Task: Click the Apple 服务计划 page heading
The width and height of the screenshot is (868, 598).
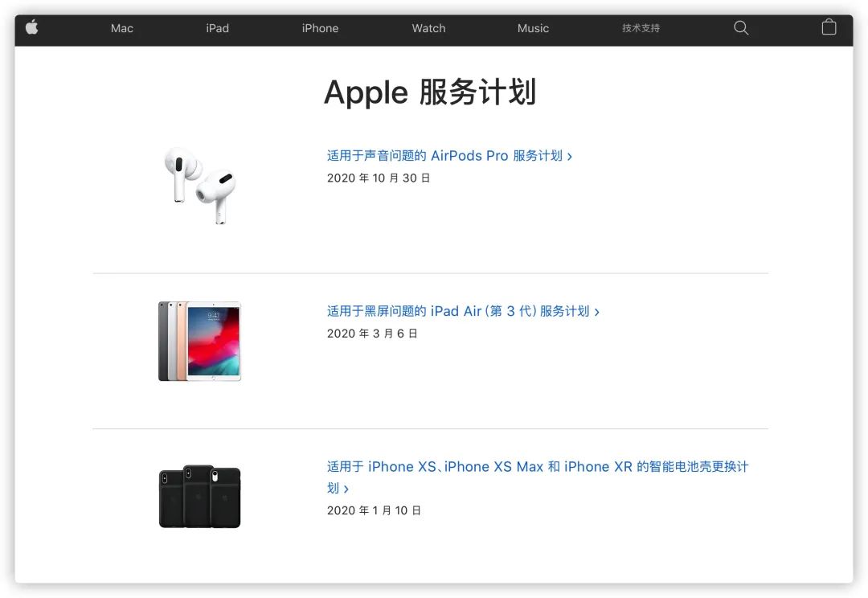Action: pyautogui.click(x=430, y=92)
